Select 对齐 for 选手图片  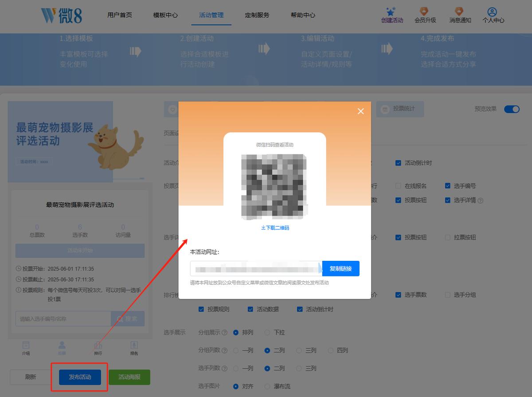click(x=236, y=386)
